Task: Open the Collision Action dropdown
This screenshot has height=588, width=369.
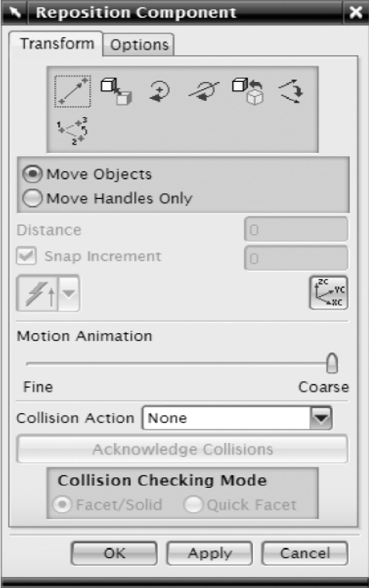Action: [321, 418]
